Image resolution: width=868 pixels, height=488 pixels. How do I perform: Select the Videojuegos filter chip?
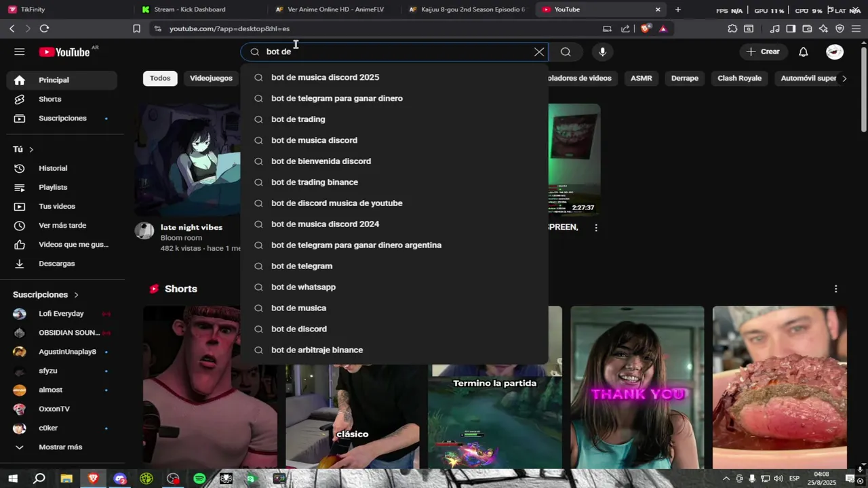(x=211, y=78)
